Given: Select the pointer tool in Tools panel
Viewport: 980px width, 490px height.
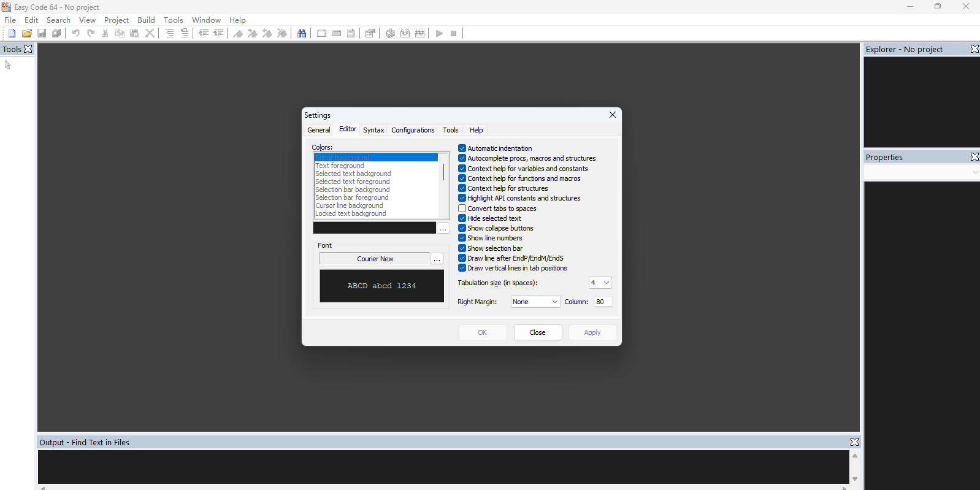Looking at the screenshot, I should coord(8,65).
